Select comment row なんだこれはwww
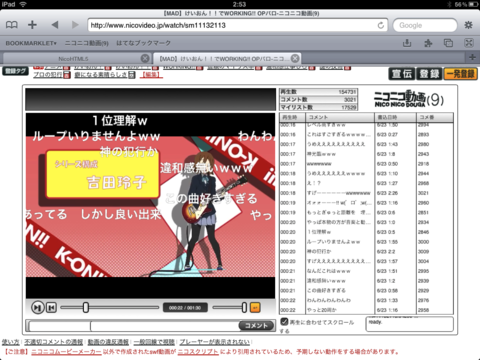This screenshot has height=360, width=480. point(366,271)
